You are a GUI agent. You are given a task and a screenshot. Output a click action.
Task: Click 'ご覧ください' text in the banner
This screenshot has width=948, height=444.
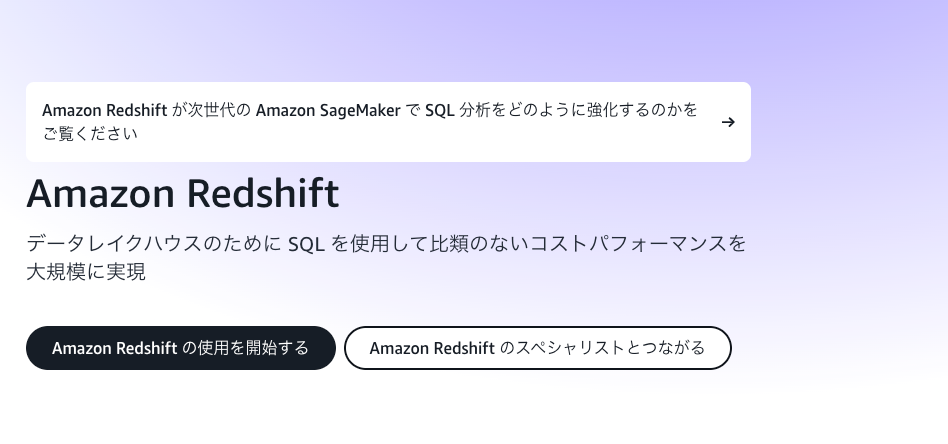(x=90, y=134)
